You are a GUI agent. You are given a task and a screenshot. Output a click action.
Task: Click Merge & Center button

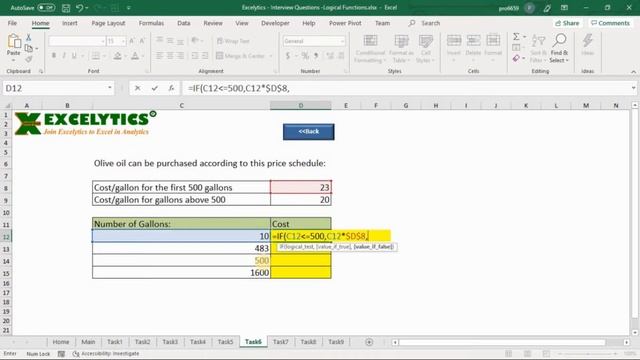pos(240,56)
